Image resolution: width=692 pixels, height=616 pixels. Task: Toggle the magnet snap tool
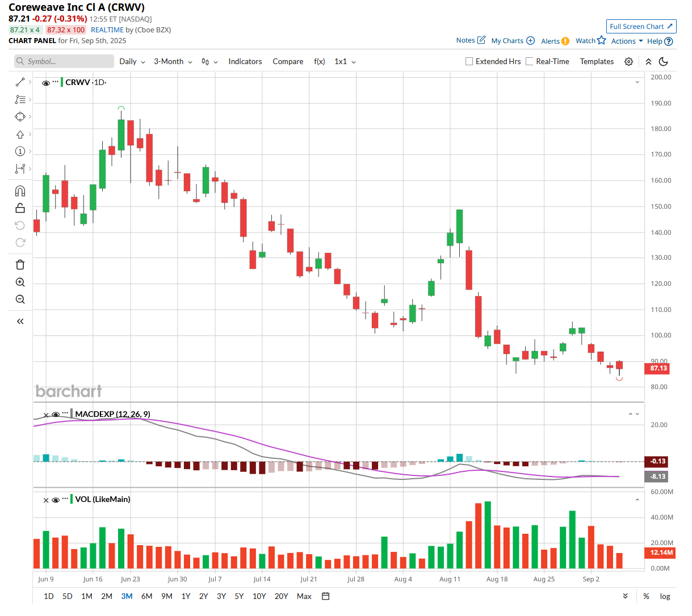coord(20,191)
